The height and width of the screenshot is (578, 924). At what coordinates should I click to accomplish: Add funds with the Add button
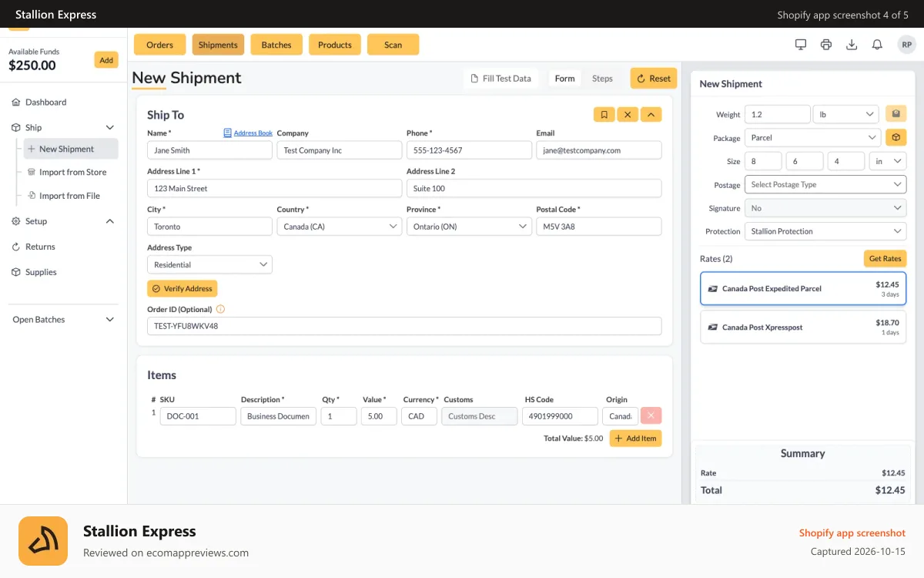pyautogui.click(x=106, y=60)
